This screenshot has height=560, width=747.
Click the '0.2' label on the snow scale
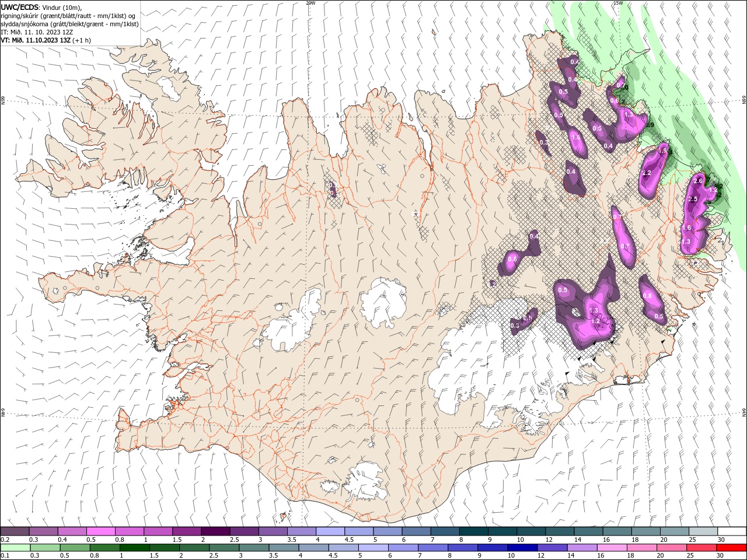tap(5, 540)
